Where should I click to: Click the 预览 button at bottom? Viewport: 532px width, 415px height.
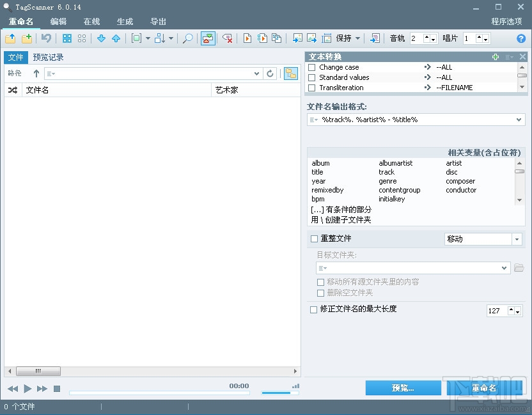403,388
